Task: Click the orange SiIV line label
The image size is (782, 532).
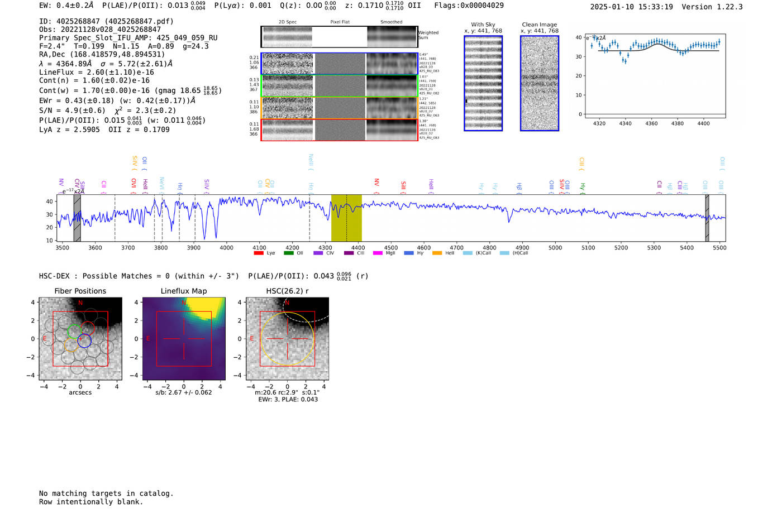Action: tap(135, 163)
